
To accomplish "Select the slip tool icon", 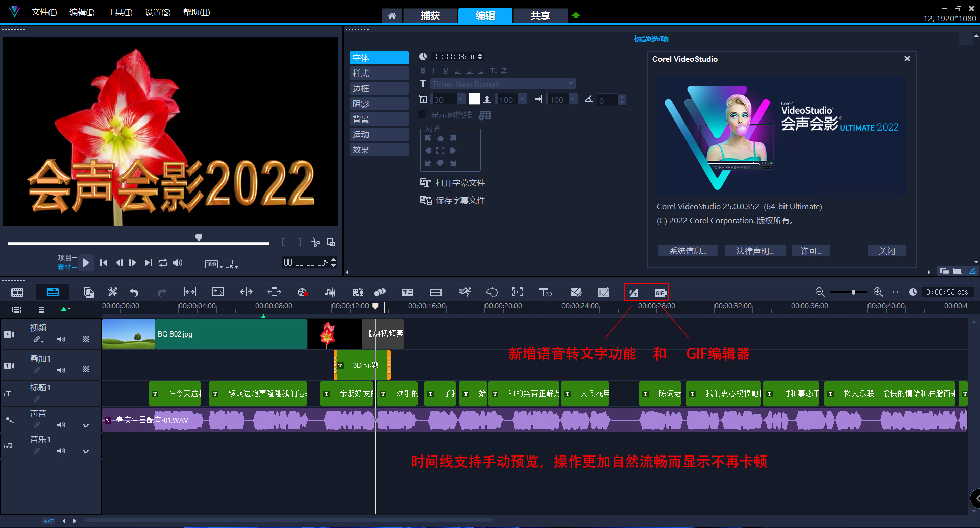I will [190, 292].
